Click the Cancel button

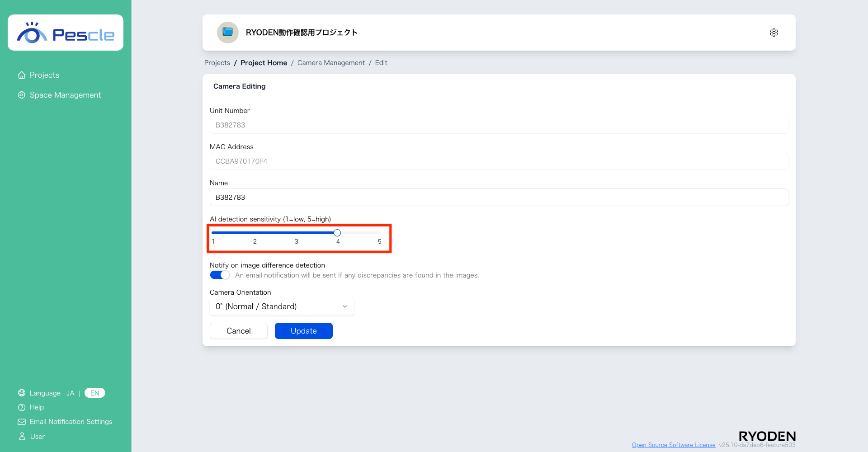tap(238, 331)
